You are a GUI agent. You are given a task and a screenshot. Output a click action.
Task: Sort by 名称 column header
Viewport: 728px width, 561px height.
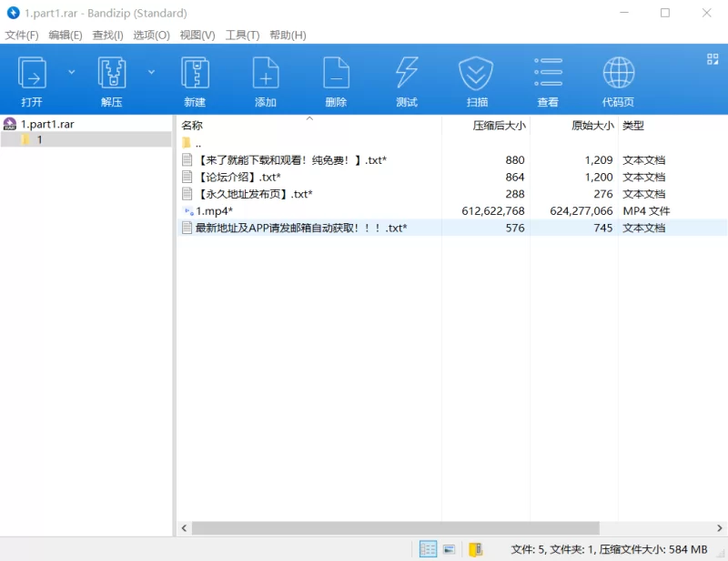[x=192, y=126]
